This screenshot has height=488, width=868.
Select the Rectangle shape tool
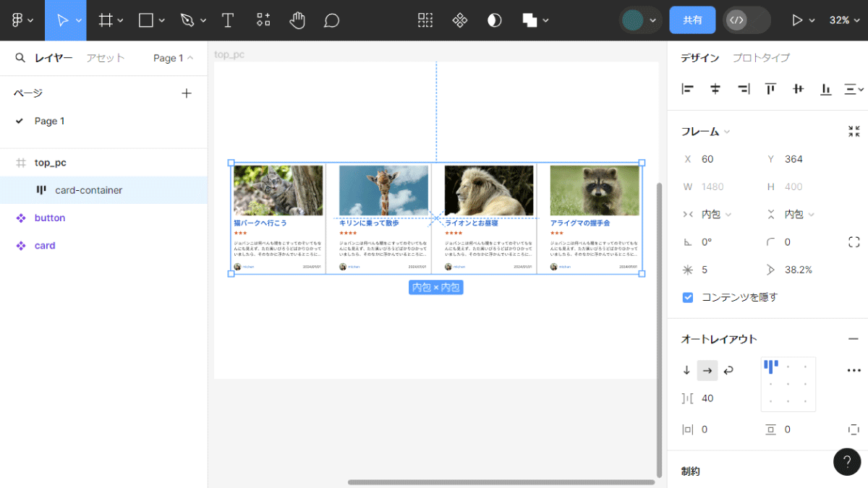click(146, 20)
